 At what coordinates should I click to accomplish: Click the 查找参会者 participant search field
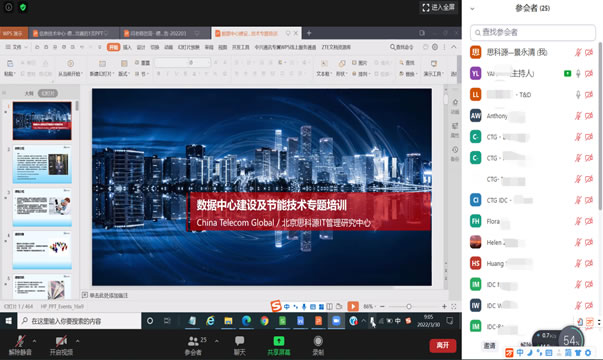(533, 32)
